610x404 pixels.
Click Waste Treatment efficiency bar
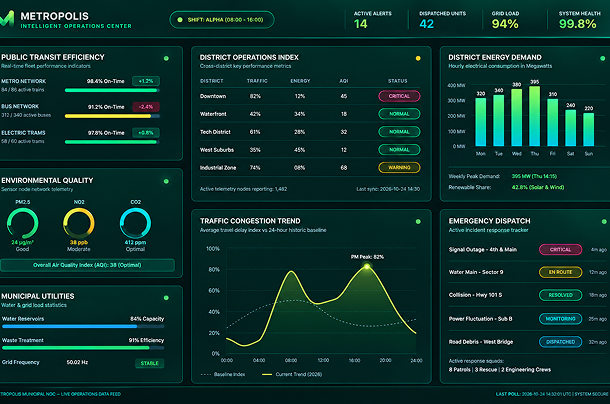point(83,348)
